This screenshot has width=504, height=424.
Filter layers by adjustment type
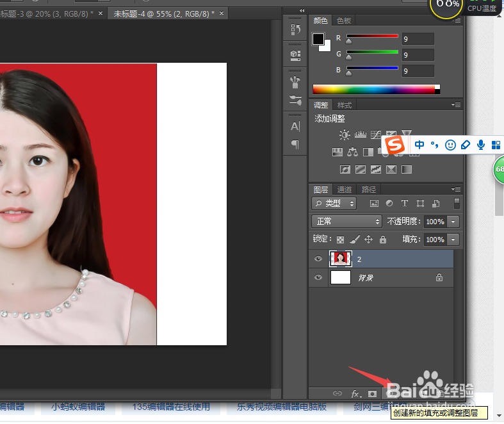[x=389, y=203]
